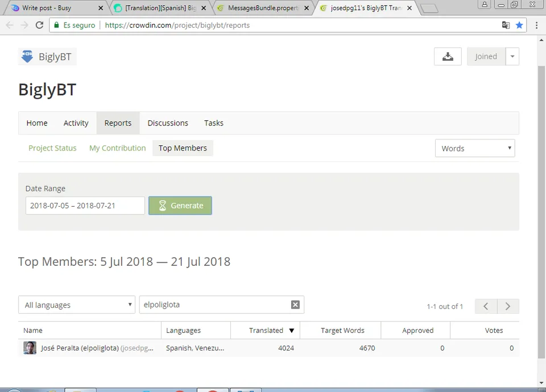Screen dimensions: 546x392
Task: Switch to the MessagesBundle.properties browser tab
Action: [x=263, y=7]
